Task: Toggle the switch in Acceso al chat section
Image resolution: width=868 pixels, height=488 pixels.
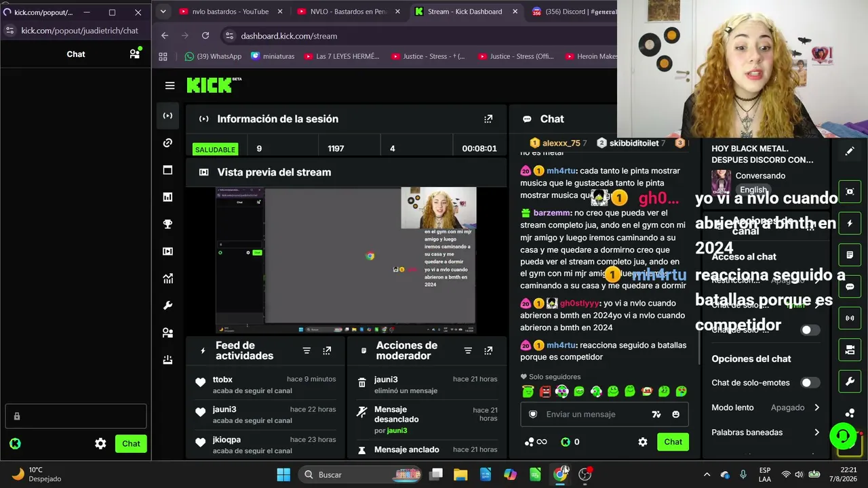Action: 810,330
